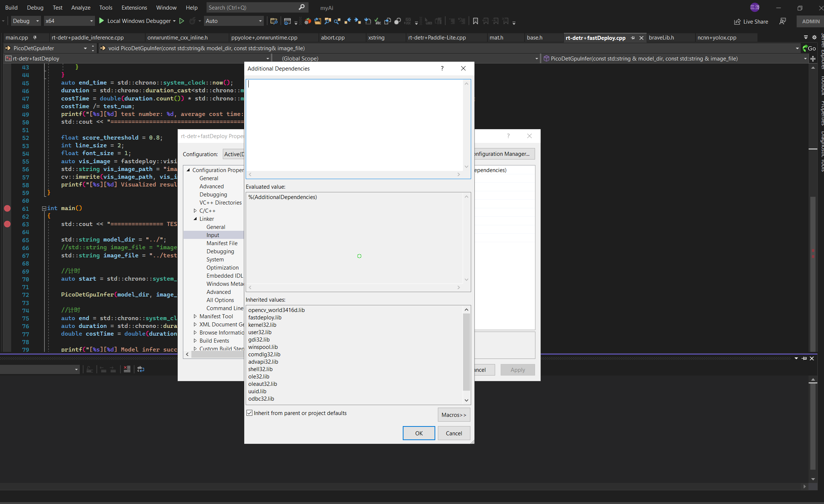The width and height of the screenshot is (824, 504).
Task: Open the Extensions menu
Action: click(x=134, y=7)
